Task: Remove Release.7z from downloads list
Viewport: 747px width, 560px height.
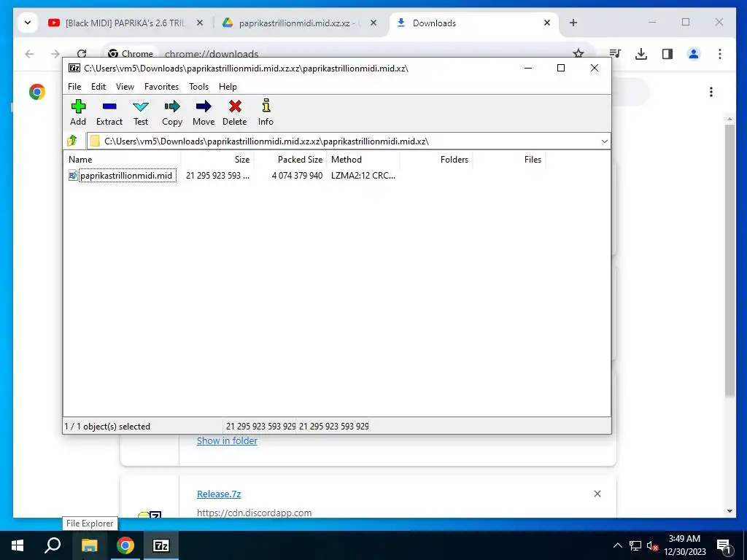Action: 597,494
